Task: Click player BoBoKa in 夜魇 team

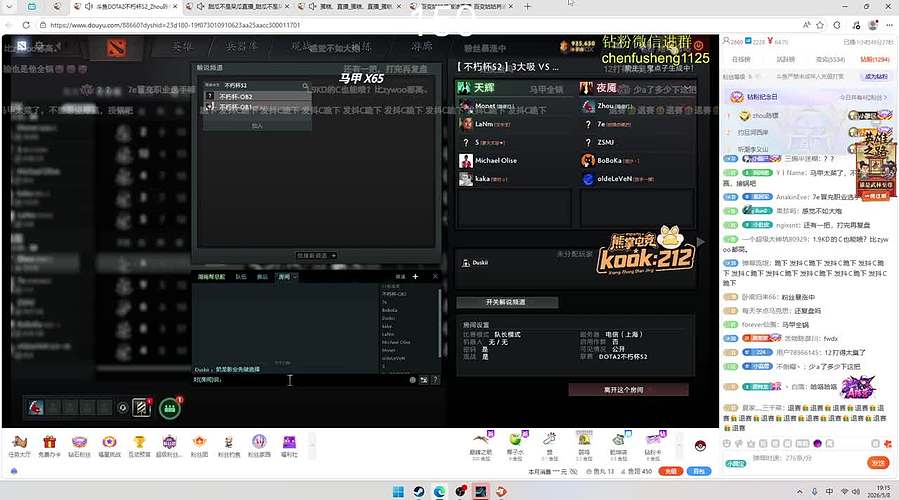Action: [x=636, y=161]
